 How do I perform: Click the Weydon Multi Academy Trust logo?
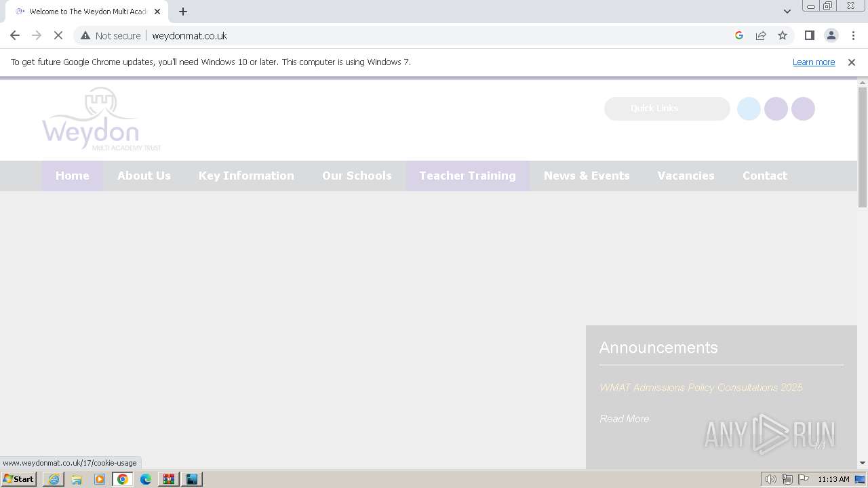click(102, 119)
